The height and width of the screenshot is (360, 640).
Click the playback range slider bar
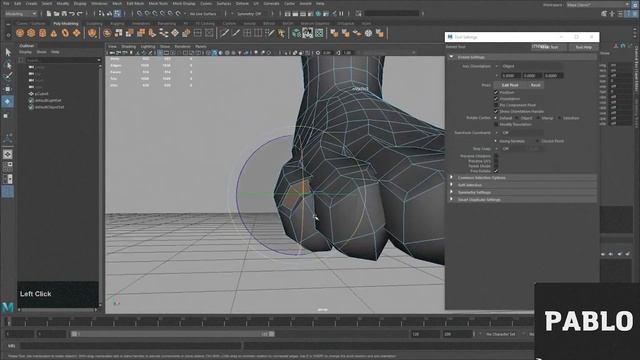[173, 334]
